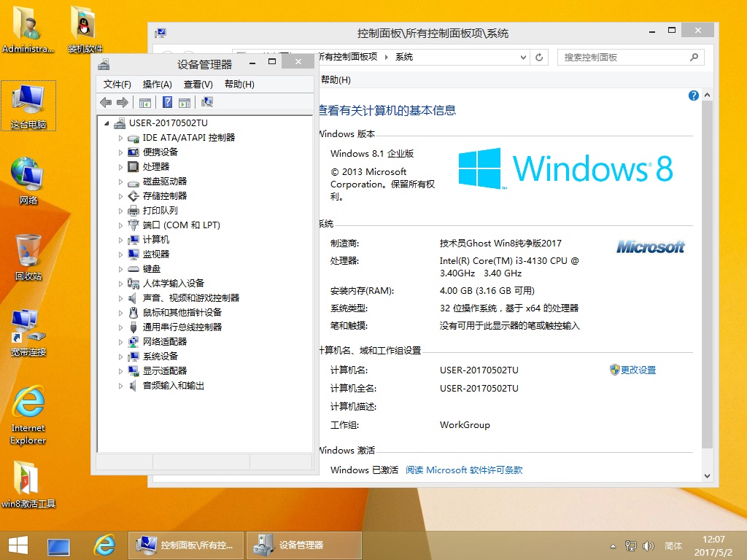
Task: Open the address bar history dropdown
Action: click(523, 57)
